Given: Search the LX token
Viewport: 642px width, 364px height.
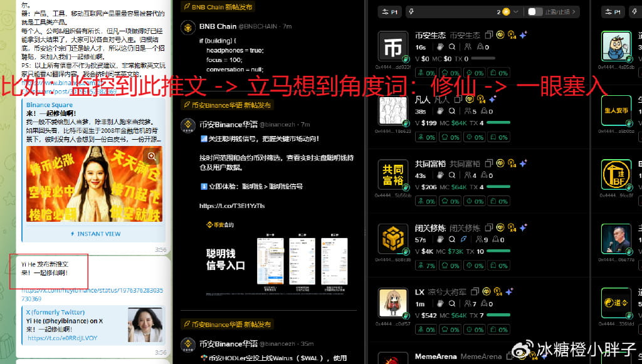Looking at the screenshot, I should [451, 304].
